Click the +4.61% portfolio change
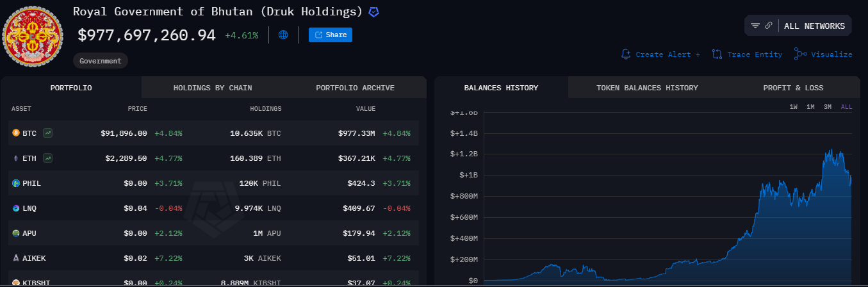 coord(242,35)
